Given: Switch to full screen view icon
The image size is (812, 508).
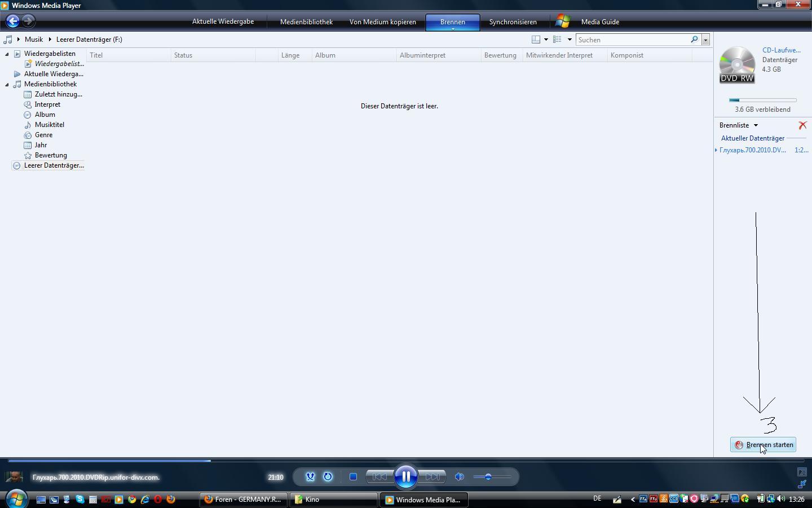Looking at the screenshot, I should 802,472.
